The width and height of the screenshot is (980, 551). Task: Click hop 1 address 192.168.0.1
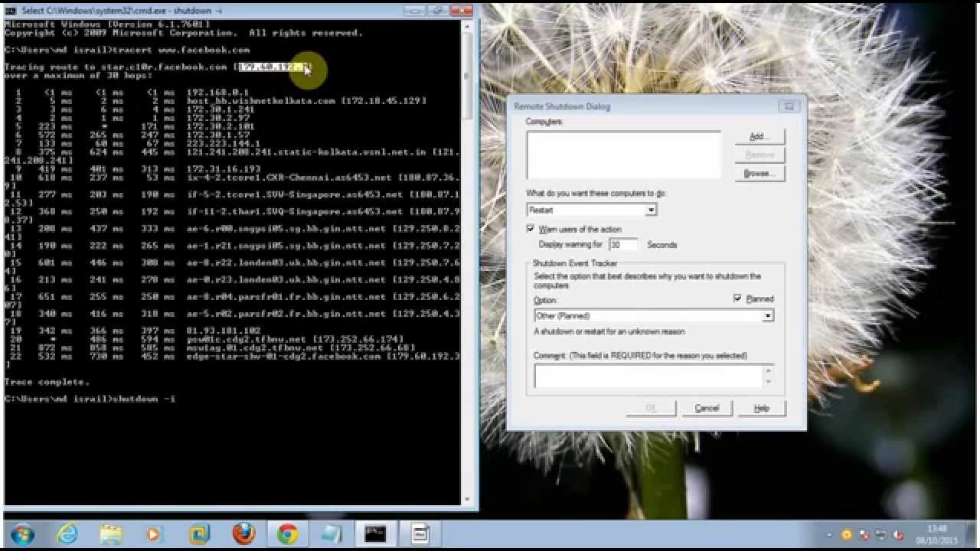point(217,92)
